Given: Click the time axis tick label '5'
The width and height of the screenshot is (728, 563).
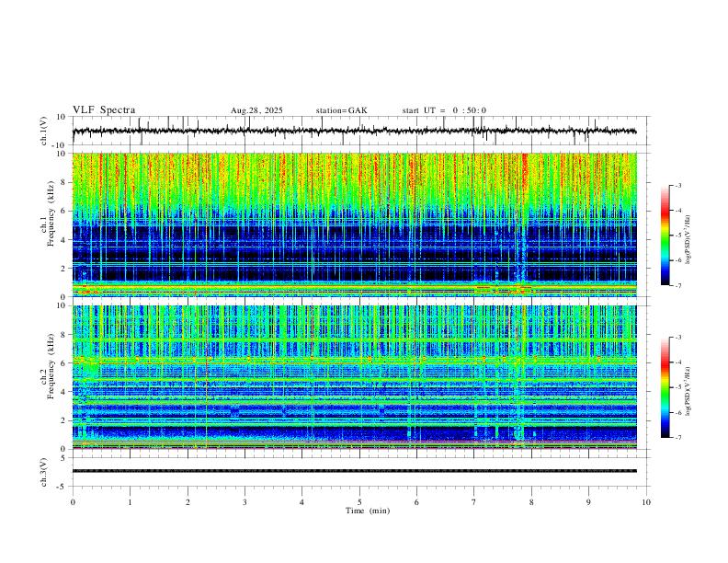Looking at the screenshot, I should point(359,502).
